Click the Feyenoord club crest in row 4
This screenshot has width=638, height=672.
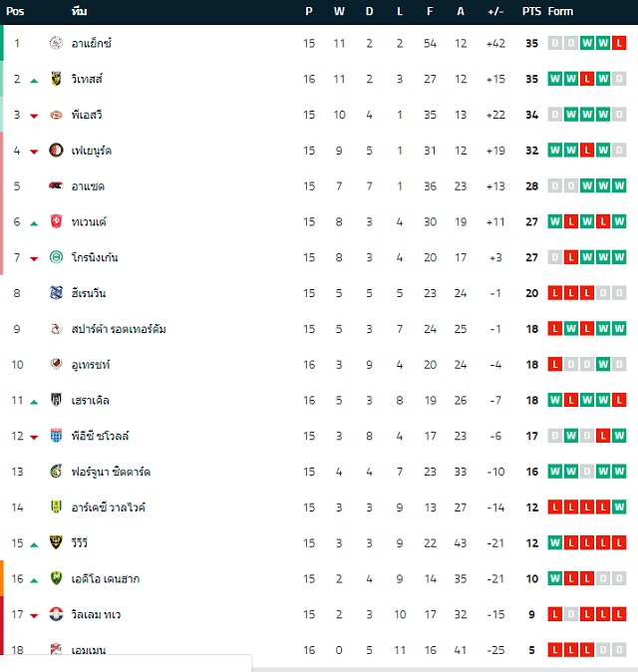pos(56,151)
